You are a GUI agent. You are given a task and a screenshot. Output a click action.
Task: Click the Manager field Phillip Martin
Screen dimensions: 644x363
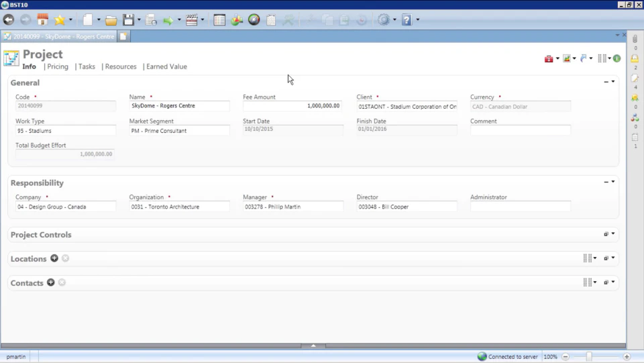(293, 207)
